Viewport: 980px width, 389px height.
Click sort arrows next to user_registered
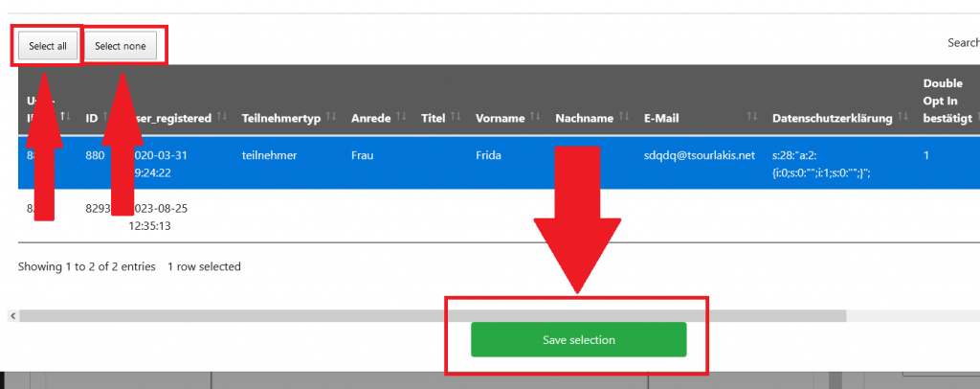(222, 118)
